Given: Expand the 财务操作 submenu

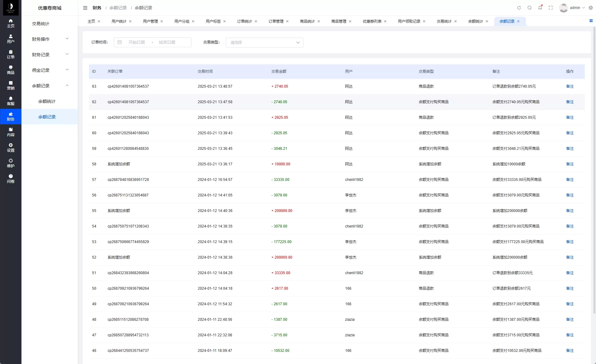Looking at the screenshot, I should [x=50, y=39].
